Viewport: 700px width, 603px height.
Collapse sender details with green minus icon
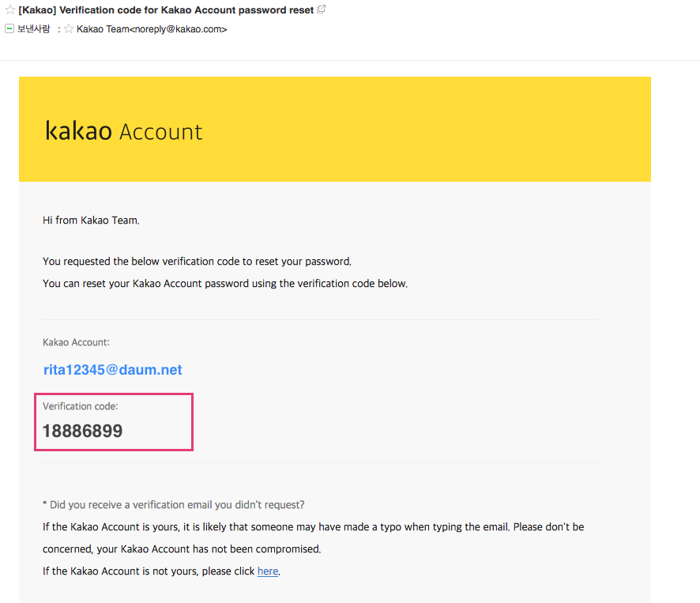[x=9, y=28]
